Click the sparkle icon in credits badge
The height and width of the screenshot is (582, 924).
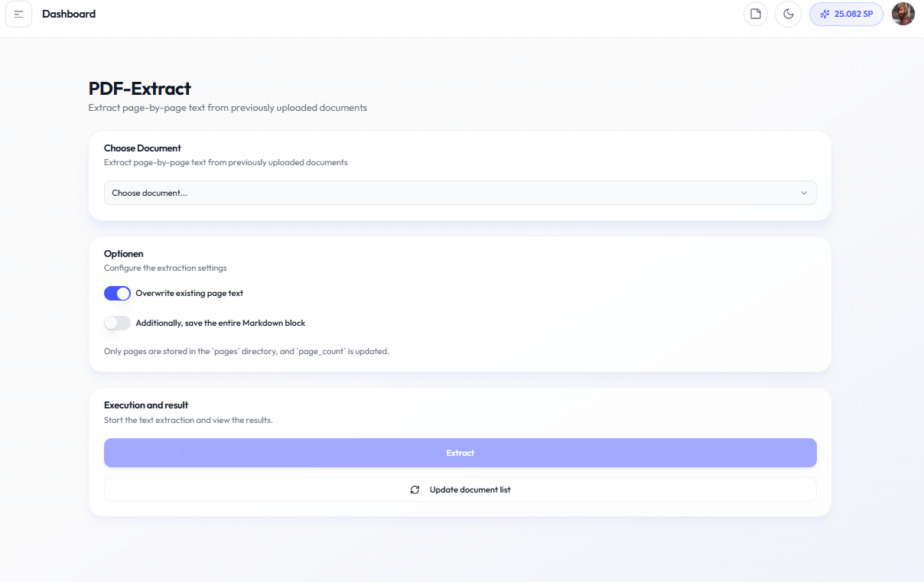coord(825,15)
